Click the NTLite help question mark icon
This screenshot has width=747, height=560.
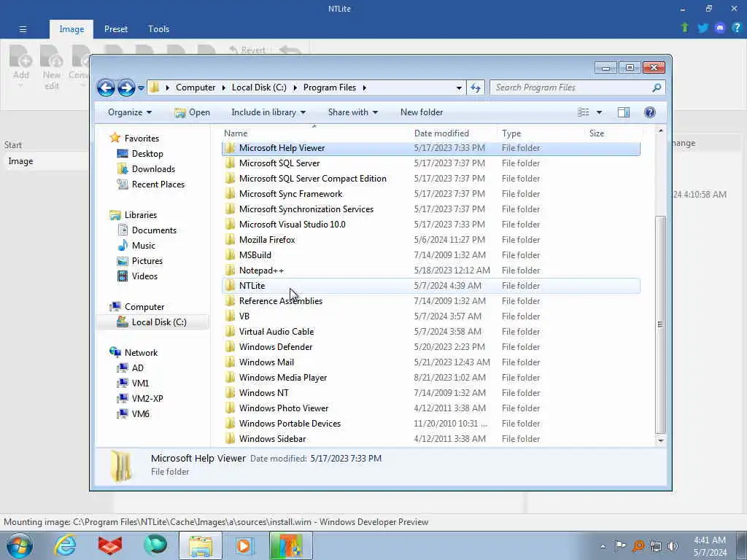click(x=737, y=28)
